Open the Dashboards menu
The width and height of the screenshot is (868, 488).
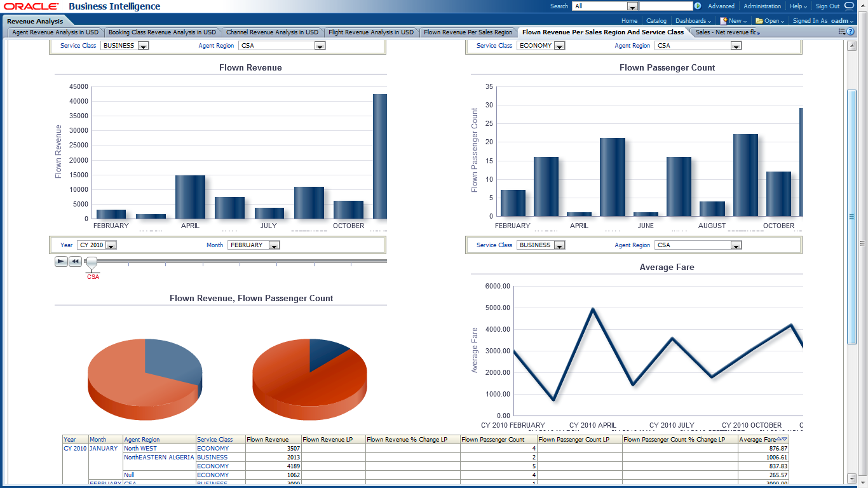[693, 20]
